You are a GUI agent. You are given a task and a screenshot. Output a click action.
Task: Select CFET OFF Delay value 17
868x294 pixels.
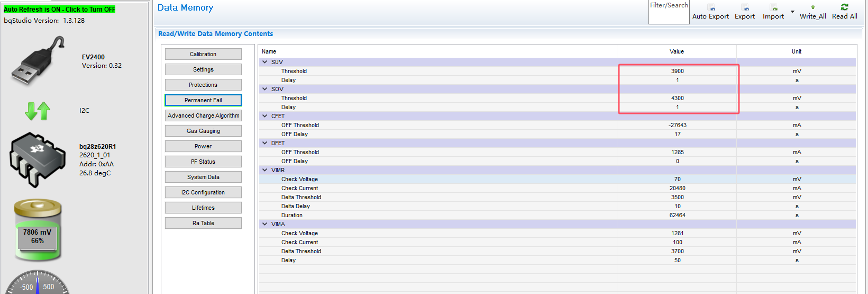tap(677, 134)
